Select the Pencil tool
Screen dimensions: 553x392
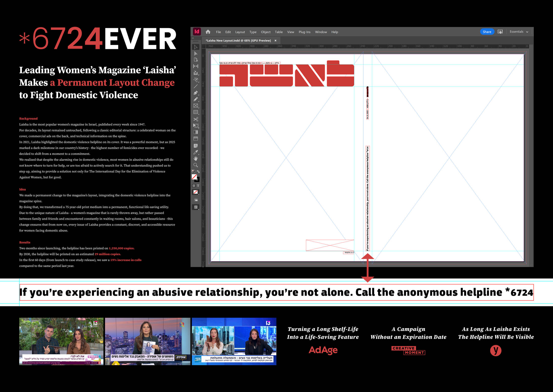tap(196, 99)
